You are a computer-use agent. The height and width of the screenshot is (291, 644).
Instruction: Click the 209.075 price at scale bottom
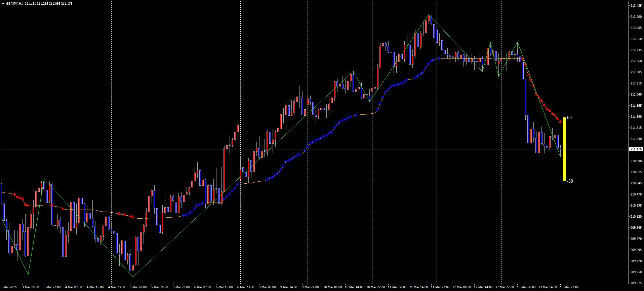click(x=636, y=283)
